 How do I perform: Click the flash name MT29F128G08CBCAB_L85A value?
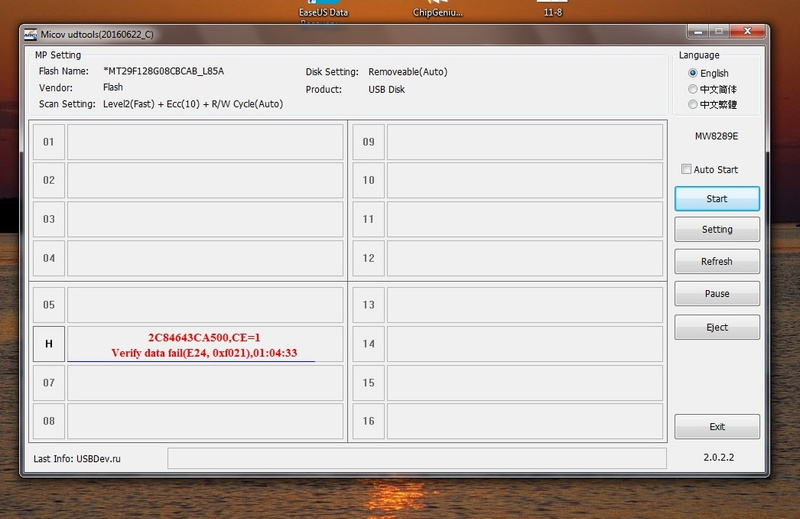tap(163, 71)
